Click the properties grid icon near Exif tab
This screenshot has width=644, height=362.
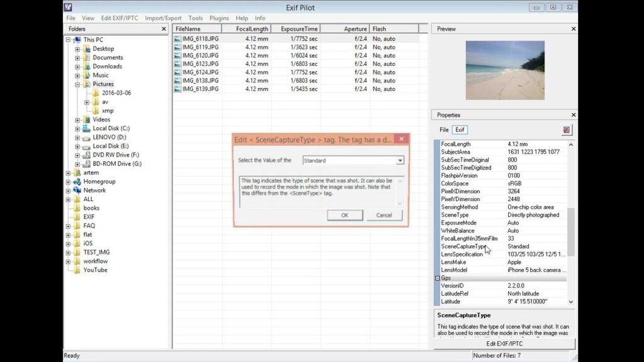[x=566, y=129]
